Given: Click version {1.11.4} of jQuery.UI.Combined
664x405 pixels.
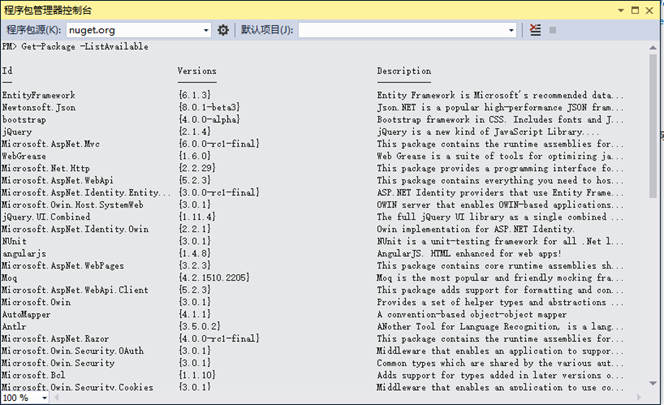Looking at the screenshot, I should (x=197, y=217).
